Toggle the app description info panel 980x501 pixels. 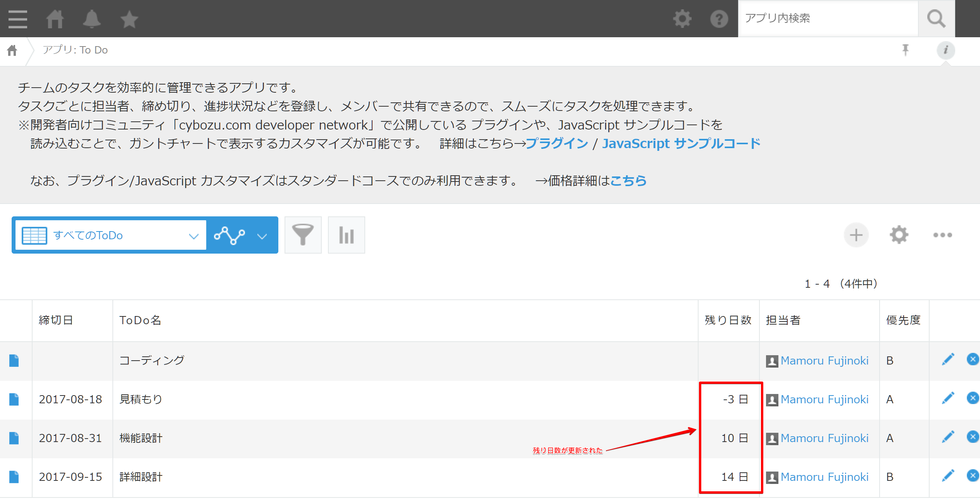(x=946, y=50)
